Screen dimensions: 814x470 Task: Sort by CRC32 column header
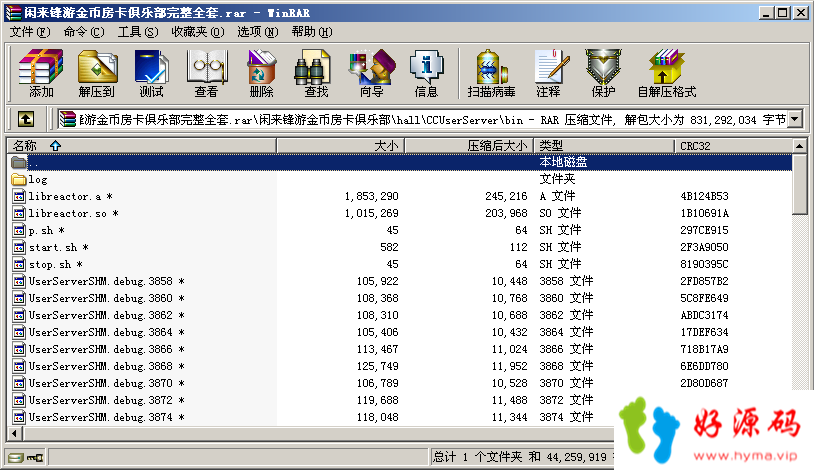coord(733,146)
